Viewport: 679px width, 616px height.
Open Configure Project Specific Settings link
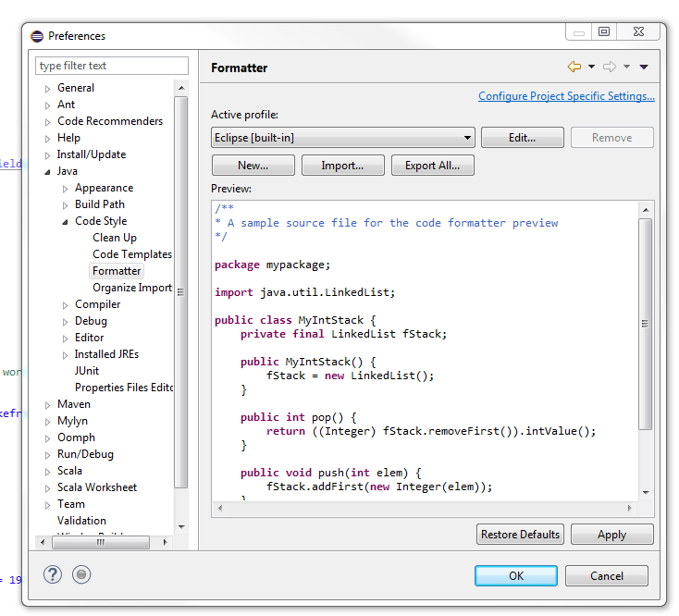point(566,96)
